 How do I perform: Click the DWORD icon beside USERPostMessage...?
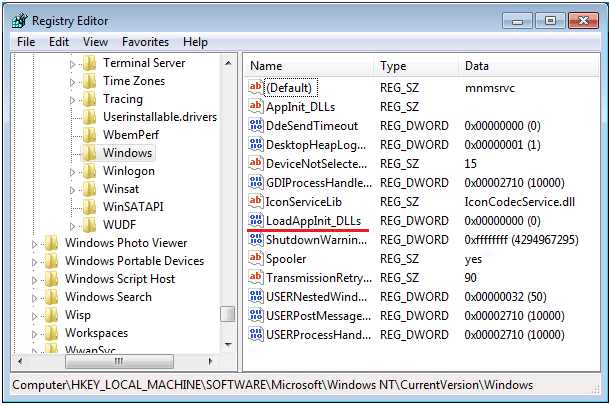click(x=255, y=315)
